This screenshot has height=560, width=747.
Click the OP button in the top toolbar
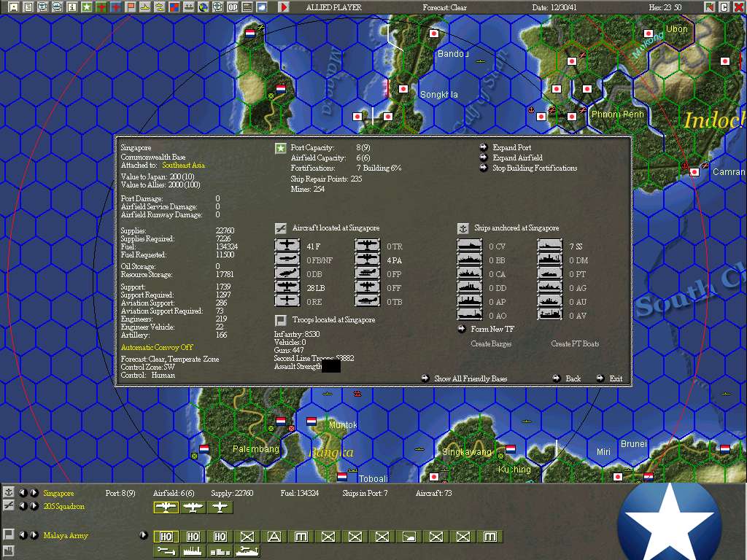tap(233, 7)
